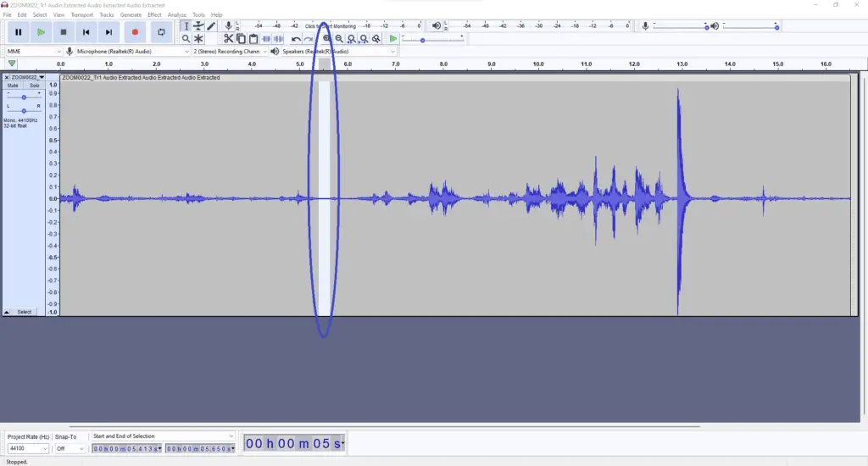Open audio position time format arrow
This screenshot has width=868, height=466.
(342, 443)
